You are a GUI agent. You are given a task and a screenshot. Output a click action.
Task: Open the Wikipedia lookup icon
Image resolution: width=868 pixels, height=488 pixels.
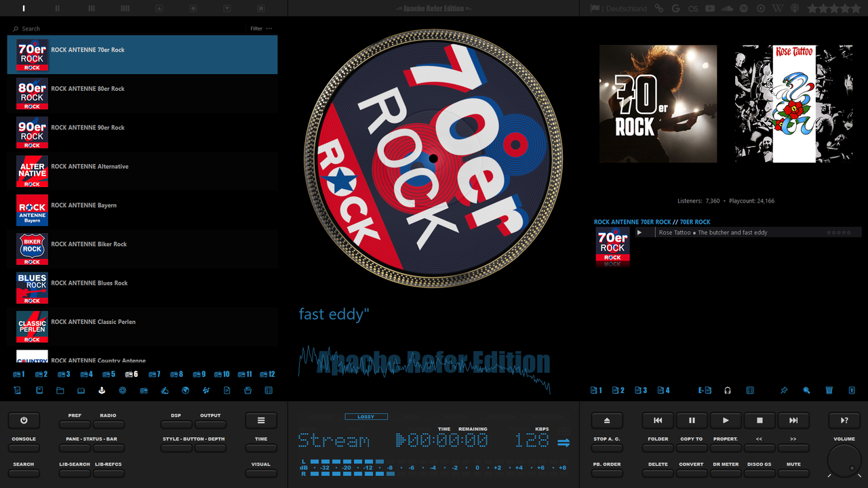778,8
